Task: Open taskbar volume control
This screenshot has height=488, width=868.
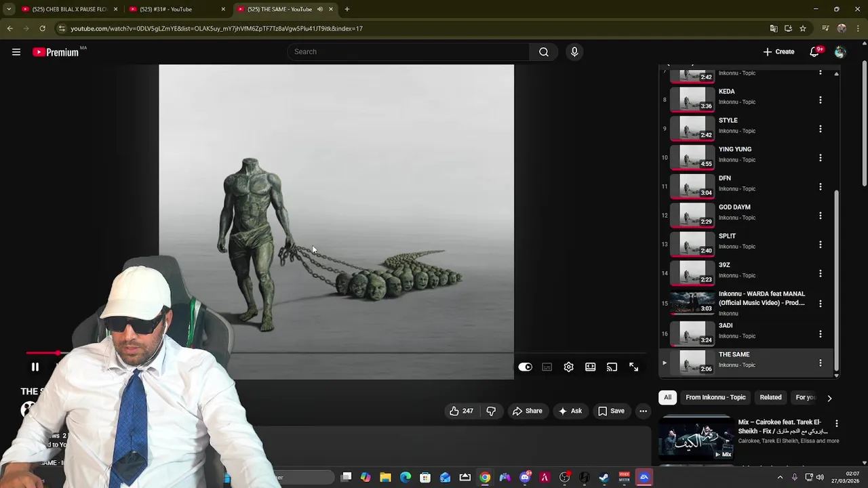Action: click(820, 477)
